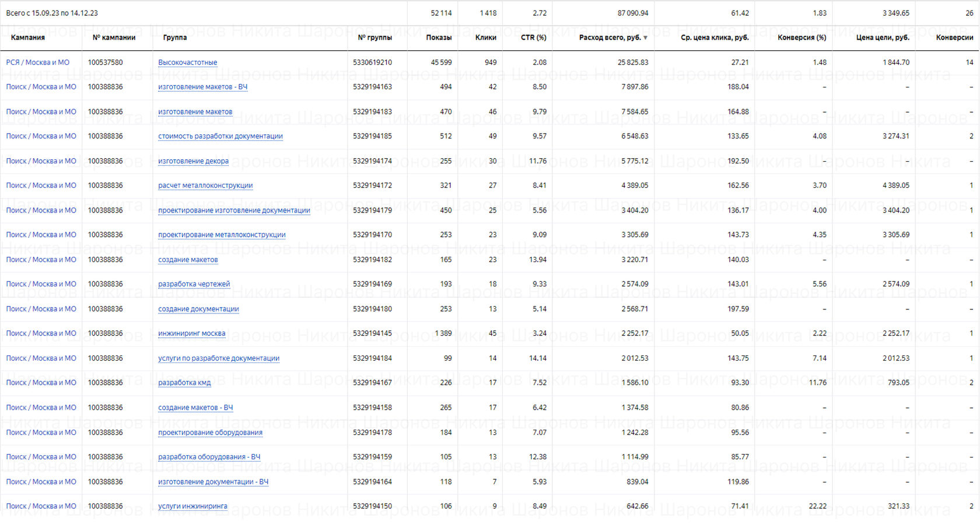
Task: Open the РСЯ / Москва и МО campaign
Action: tap(37, 62)
